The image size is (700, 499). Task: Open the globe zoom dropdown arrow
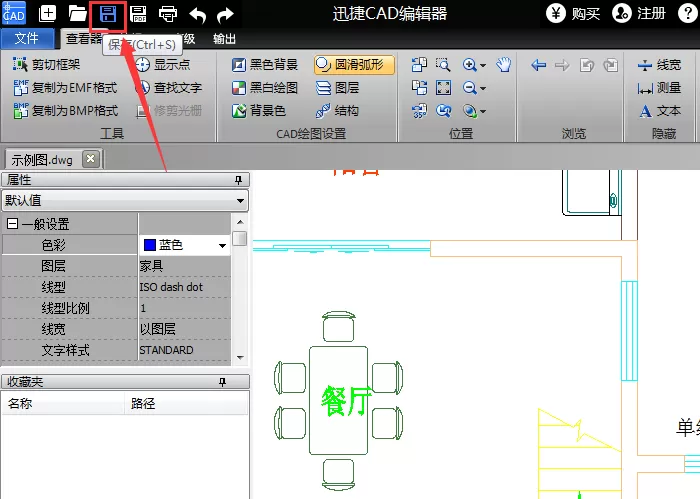tap(483, 111)
